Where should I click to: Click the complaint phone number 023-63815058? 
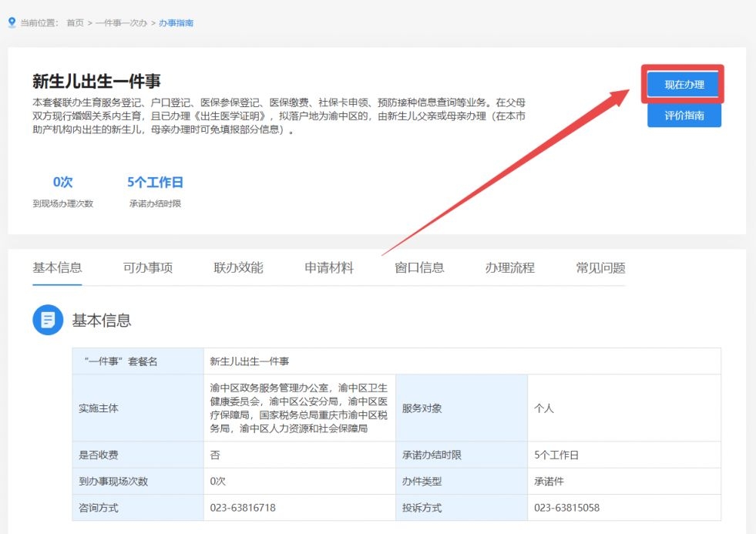point(566,507)
